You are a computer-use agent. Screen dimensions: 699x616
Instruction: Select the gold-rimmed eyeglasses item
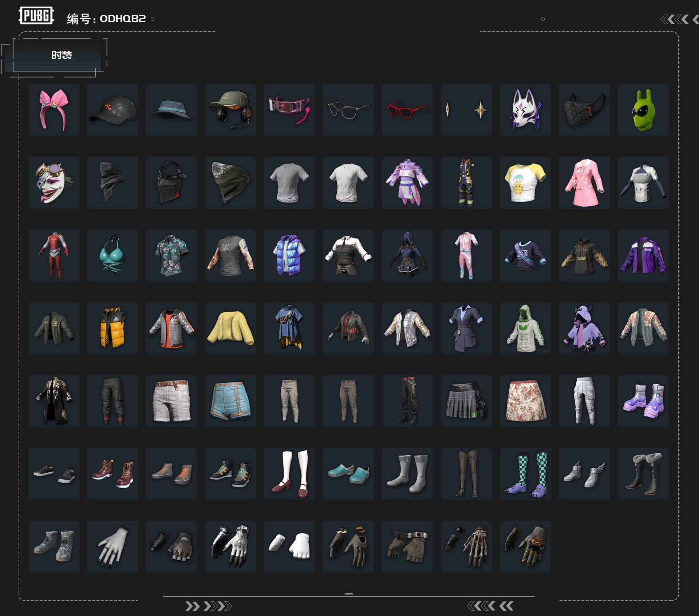click(x=348, y=110)
